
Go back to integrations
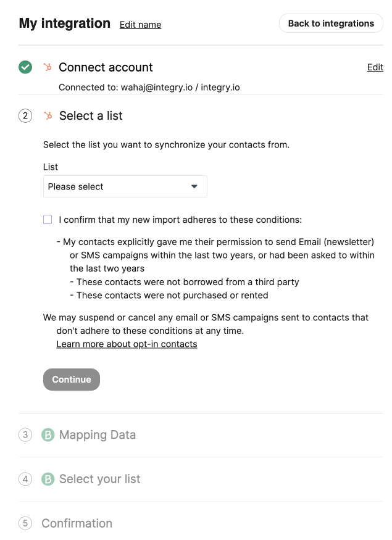(x=331, y=23)
